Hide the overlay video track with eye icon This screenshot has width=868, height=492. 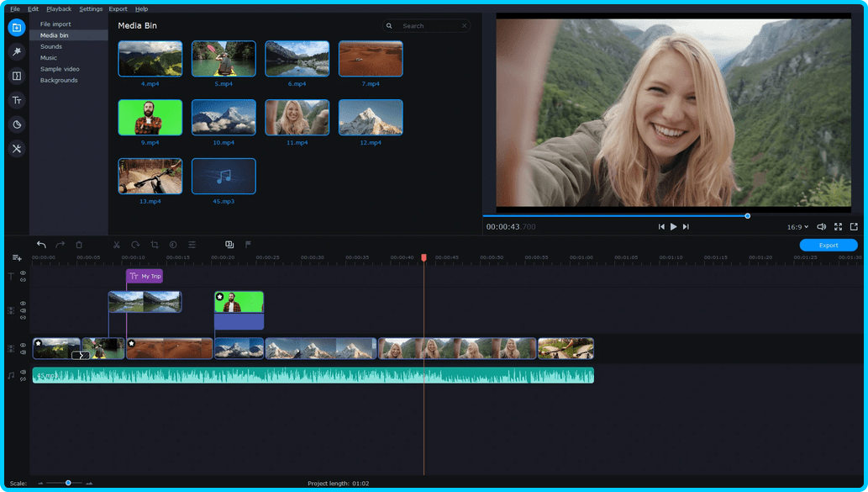(x=24, y=304)
